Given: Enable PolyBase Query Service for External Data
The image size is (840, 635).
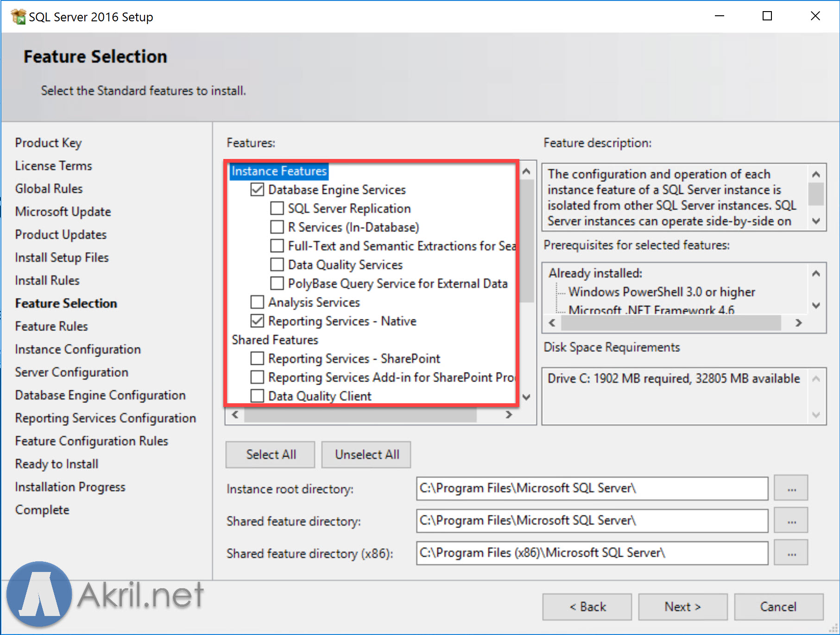Looking at the screenshot, I should [x=277, y=283].
